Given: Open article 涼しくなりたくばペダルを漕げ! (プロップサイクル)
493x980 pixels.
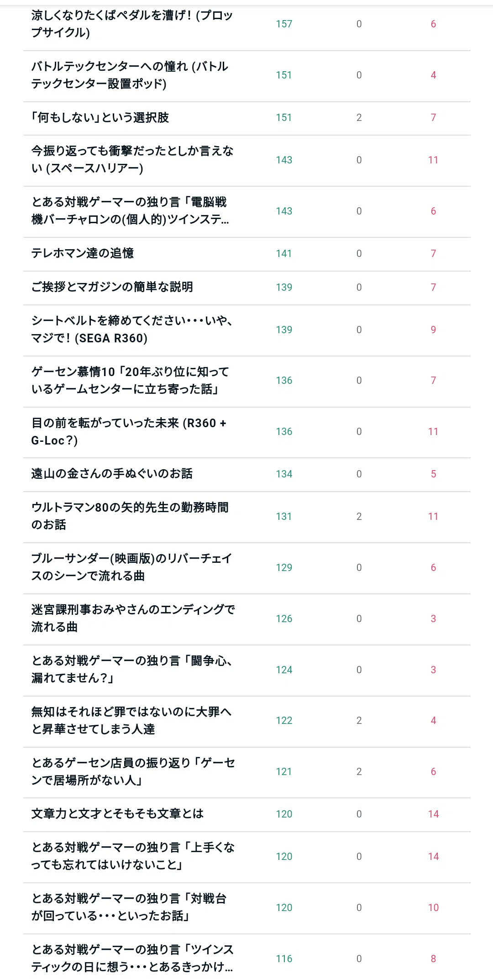Looking at the screenshot, I should click(132, 24).
